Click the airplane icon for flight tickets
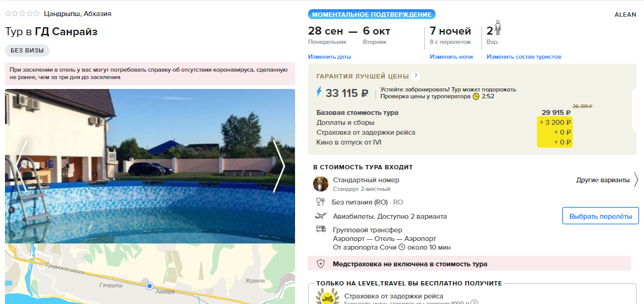This screenshot has height=304, width=644. click(320, 216)
